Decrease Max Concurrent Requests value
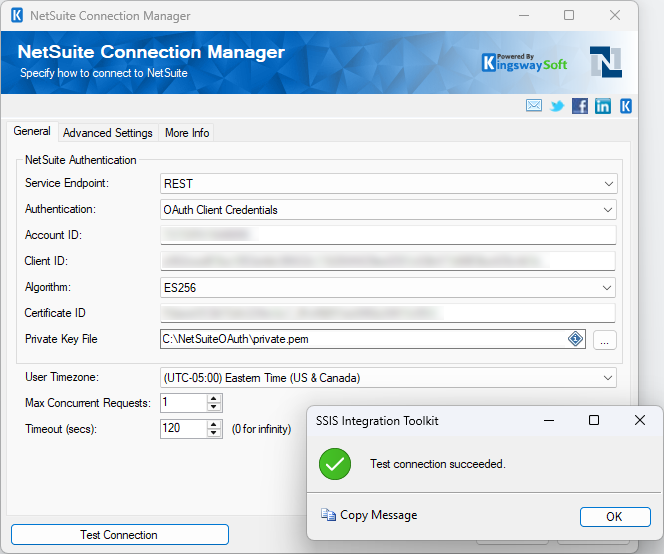This screenshot has height=554, width=664. [x=214, y=407]
